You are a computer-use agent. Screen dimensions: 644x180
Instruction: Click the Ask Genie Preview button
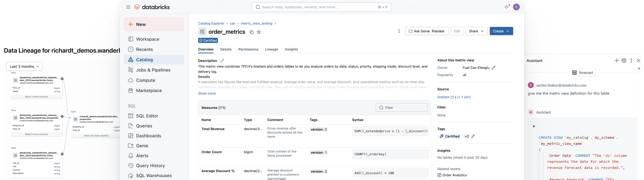tap(427, 31)
